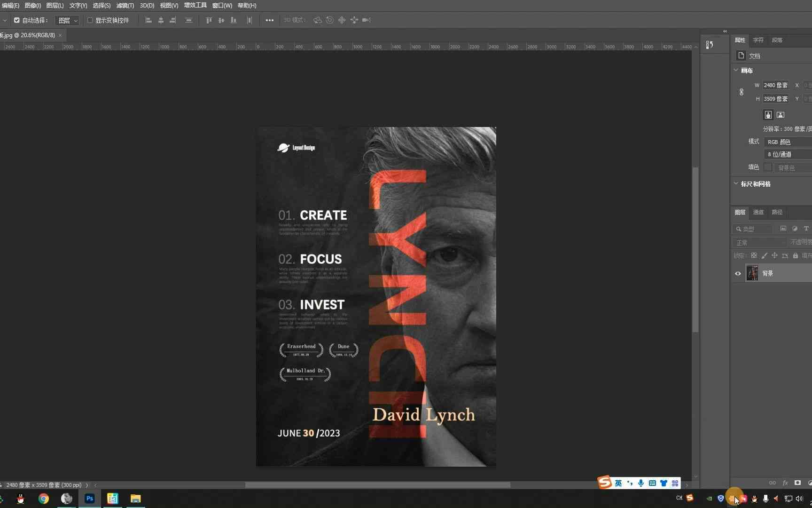Viewport: 812px width, 508px height.
Task: Add layer style fx icon
Action: [785, 483]
